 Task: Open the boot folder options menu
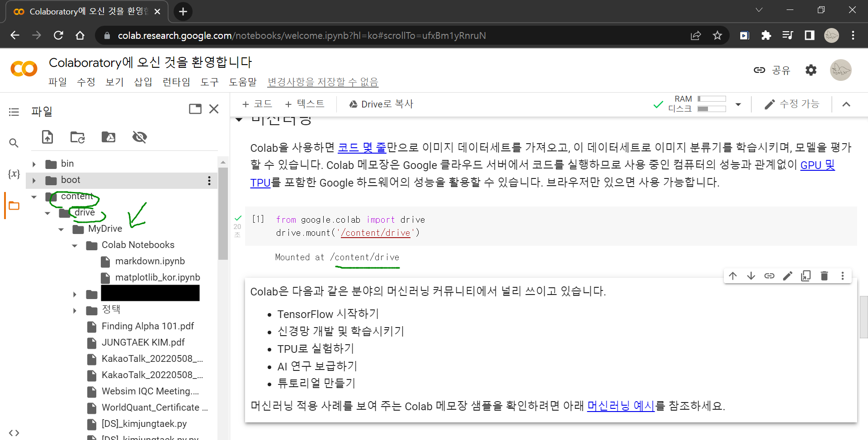point(209,181)
